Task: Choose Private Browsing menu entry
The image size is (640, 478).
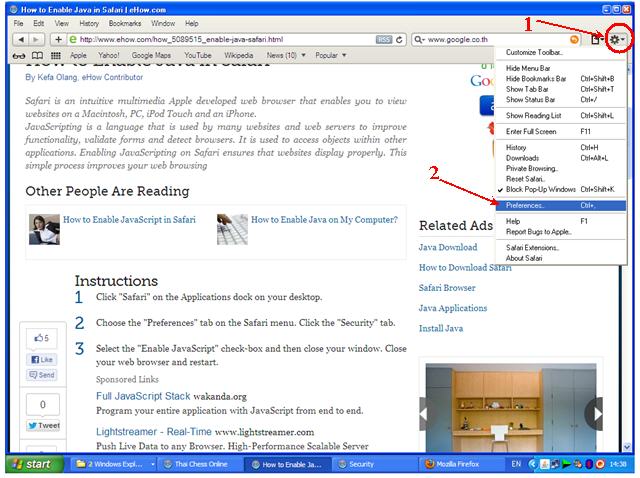Action: [561, 168]
